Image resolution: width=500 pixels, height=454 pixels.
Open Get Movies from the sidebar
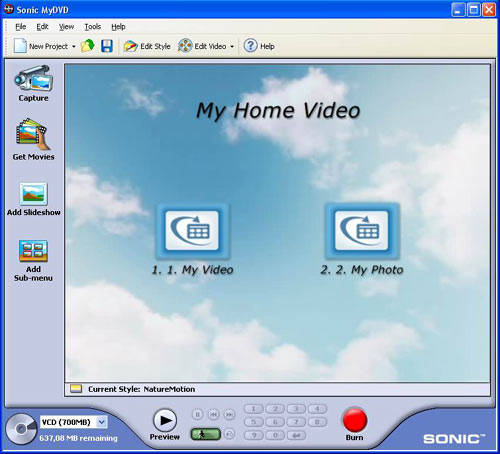33,139
